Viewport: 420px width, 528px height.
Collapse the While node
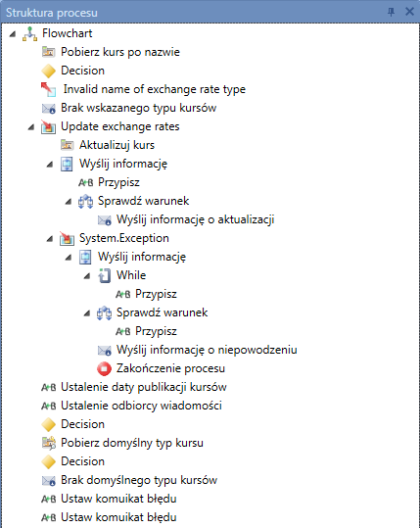coord(87,276)
